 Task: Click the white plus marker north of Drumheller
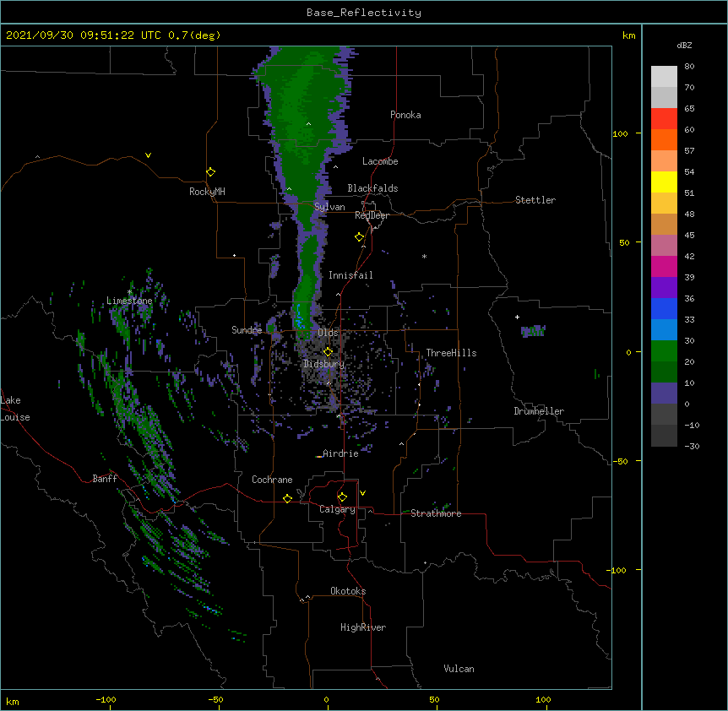point(517,317)
